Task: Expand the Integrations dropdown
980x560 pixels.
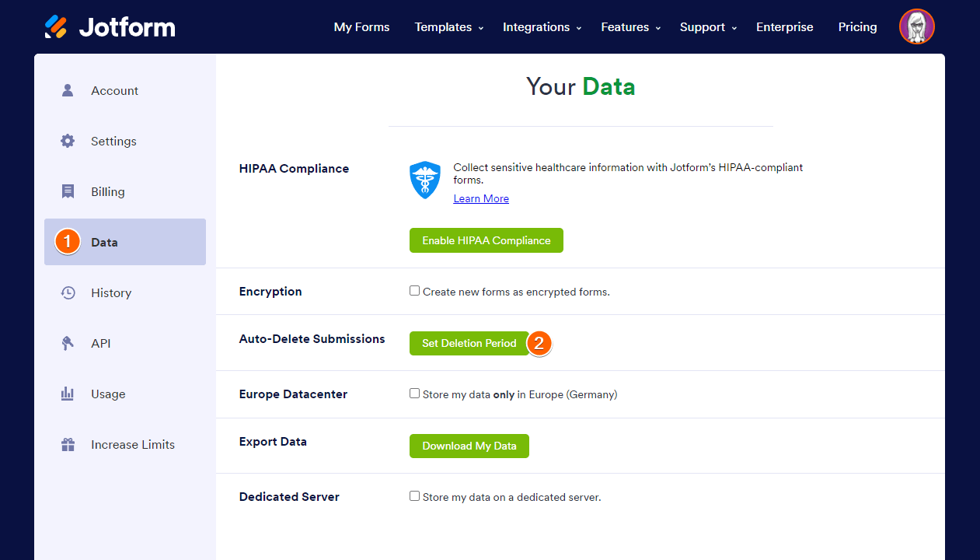Action: (542, 27)
